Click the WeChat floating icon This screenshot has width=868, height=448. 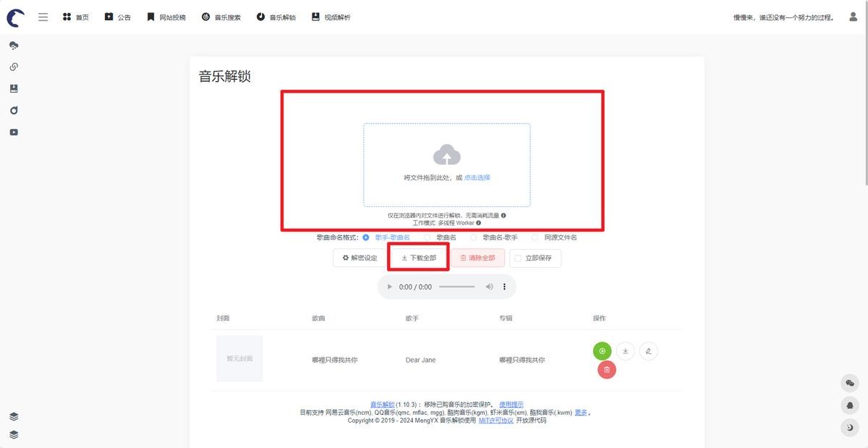(850, 383)
